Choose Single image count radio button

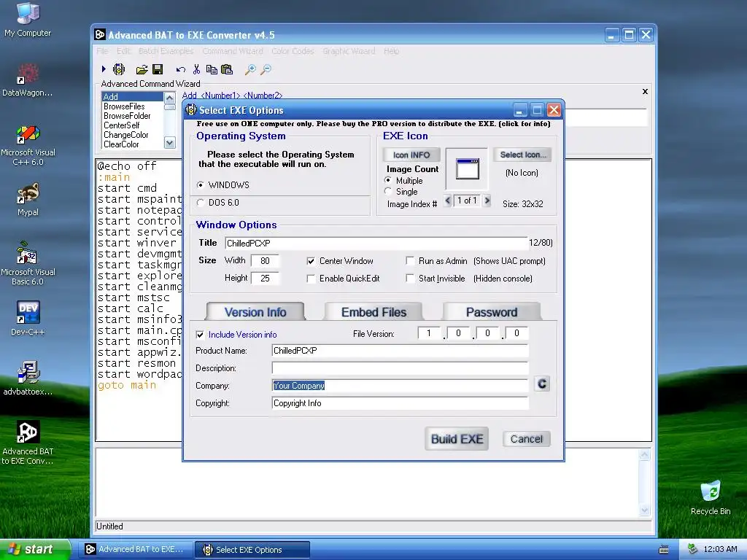(388, 191)
